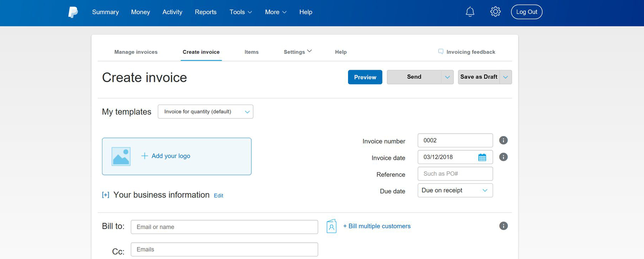
Task: Click info icon next to Invoice date
Action: [x=503, y=157]
